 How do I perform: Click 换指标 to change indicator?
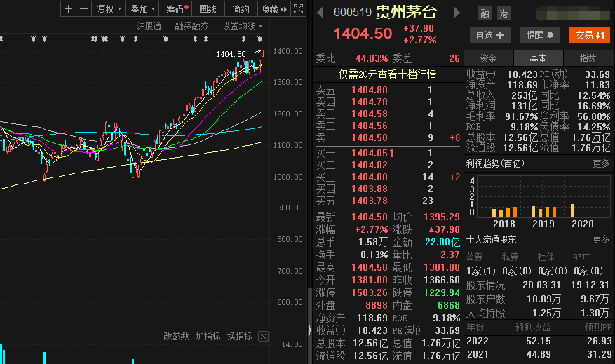coord(240,336)
